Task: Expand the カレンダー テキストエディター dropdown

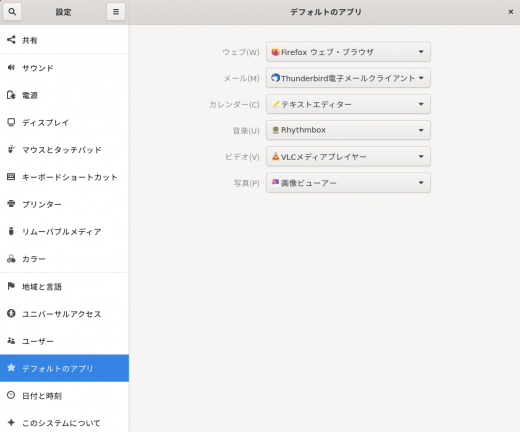Action: click(348, 104)
